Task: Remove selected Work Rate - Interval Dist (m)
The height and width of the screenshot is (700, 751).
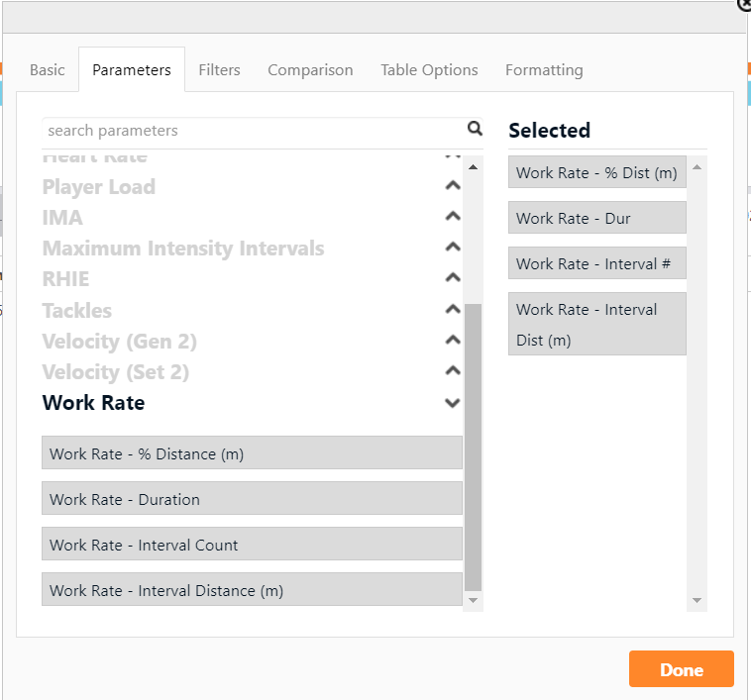Action: click(x=597, y=324)
